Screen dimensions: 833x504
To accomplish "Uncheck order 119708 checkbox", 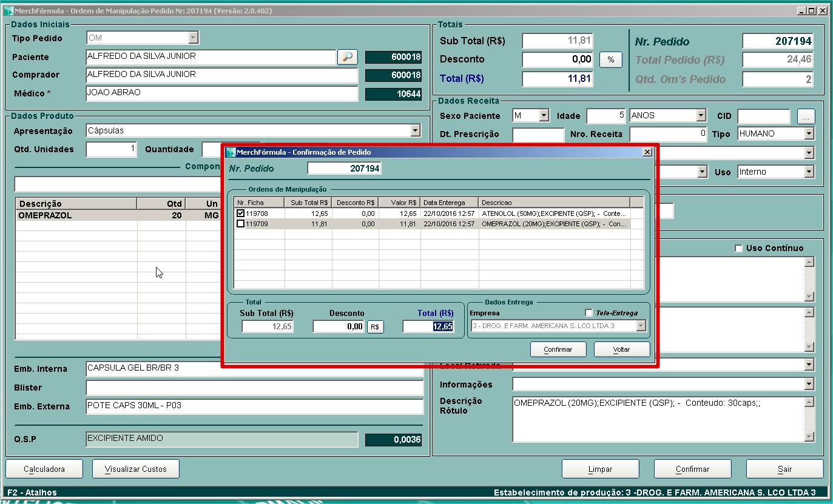I will pos(241,213).
